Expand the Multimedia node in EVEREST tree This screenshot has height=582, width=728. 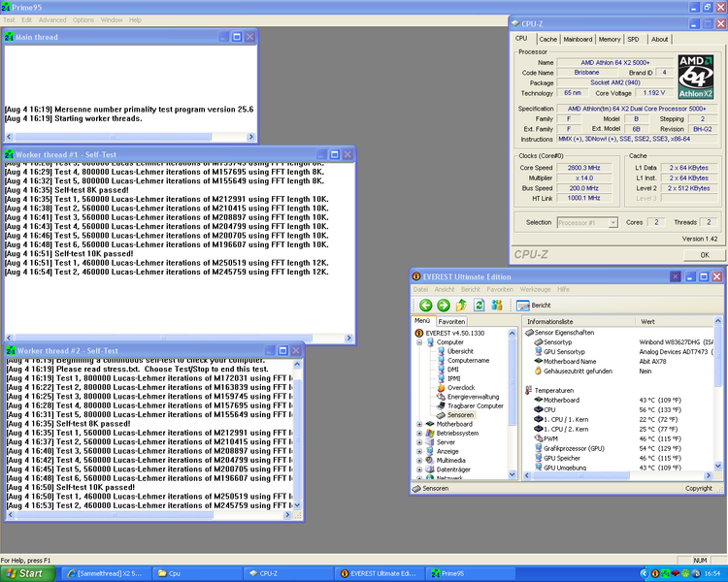coord(419,461)
